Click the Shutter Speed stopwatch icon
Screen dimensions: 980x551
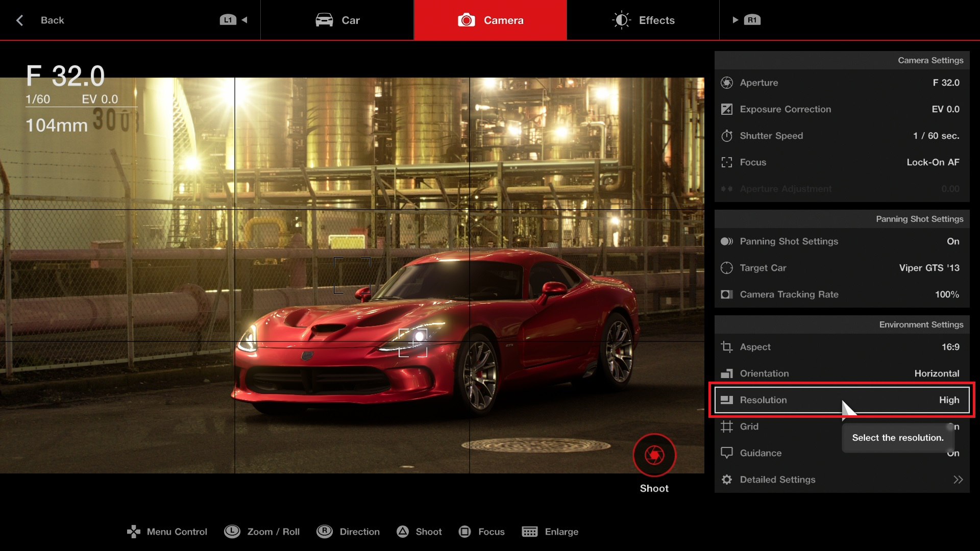[x=727, y=136]
